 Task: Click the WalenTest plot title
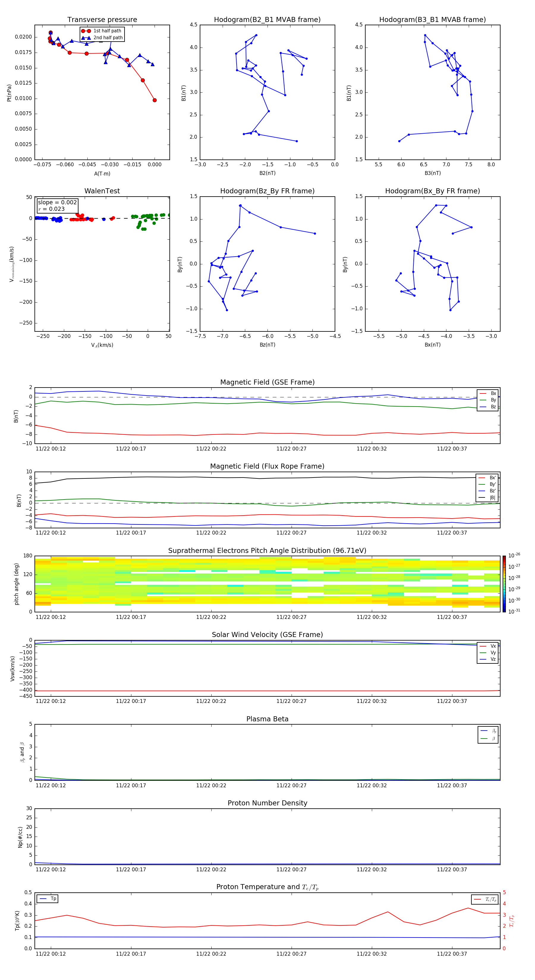coord(102,191)
